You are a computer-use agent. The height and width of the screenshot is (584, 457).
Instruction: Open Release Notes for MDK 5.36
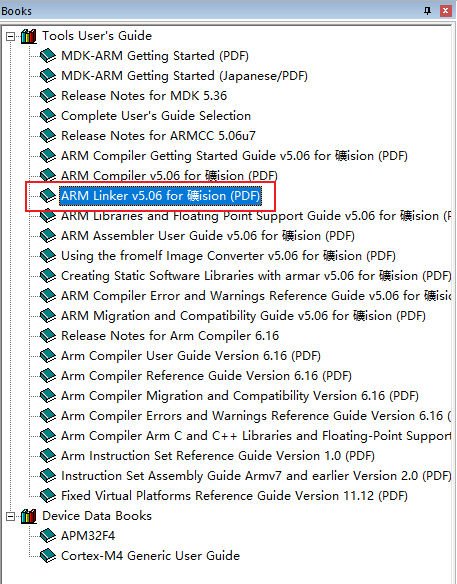pos(144,96)
